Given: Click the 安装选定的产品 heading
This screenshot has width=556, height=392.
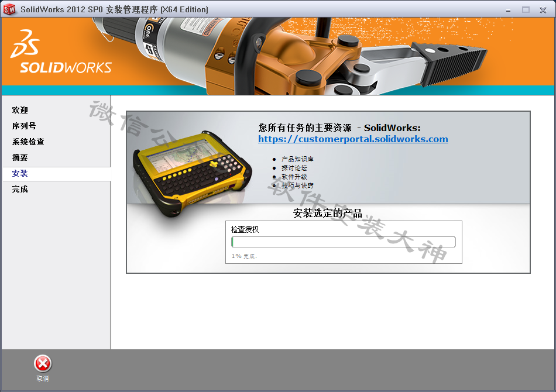Looking at the screenshot, I should coord(327,213).
